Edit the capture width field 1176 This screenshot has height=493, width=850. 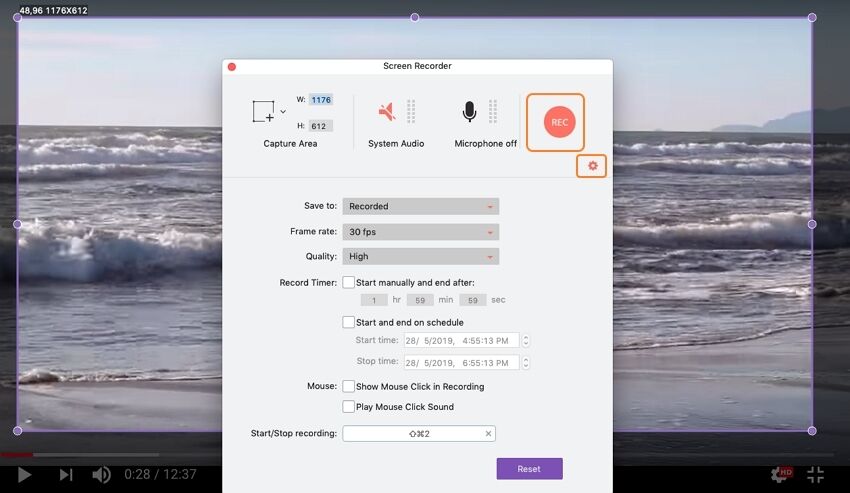pos(321,100)
